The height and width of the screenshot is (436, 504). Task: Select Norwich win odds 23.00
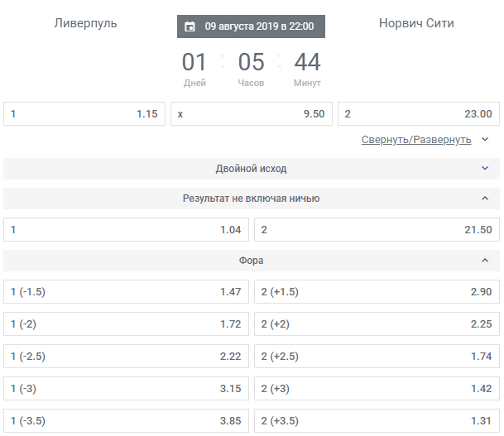pos(419,113)
